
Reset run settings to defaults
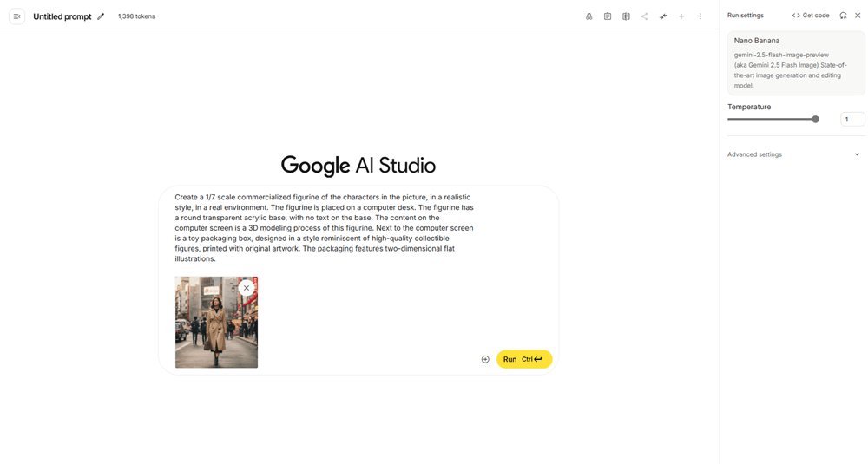[x=843, y=16]
